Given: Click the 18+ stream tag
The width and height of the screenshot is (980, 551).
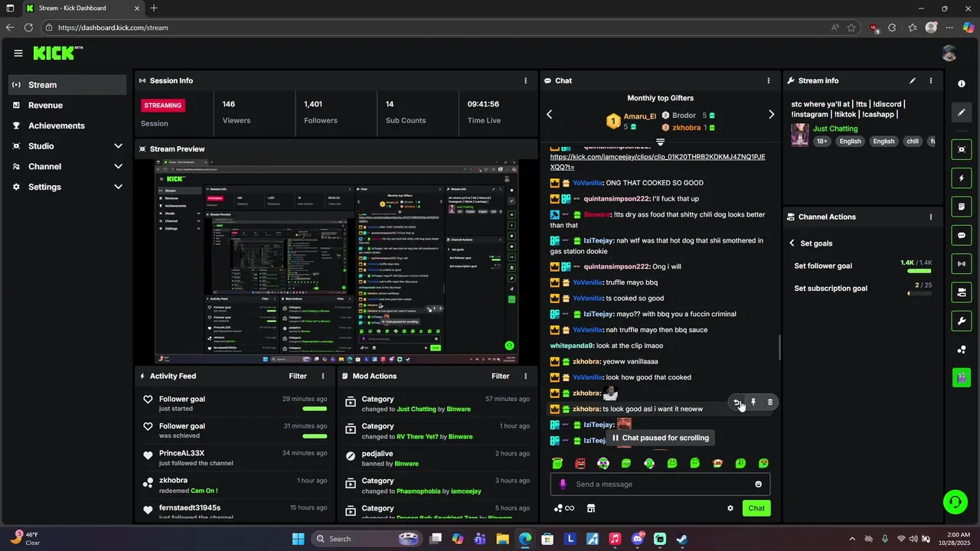Looking at the screenshot, I should pyautogui.click(x=822, y=142).
